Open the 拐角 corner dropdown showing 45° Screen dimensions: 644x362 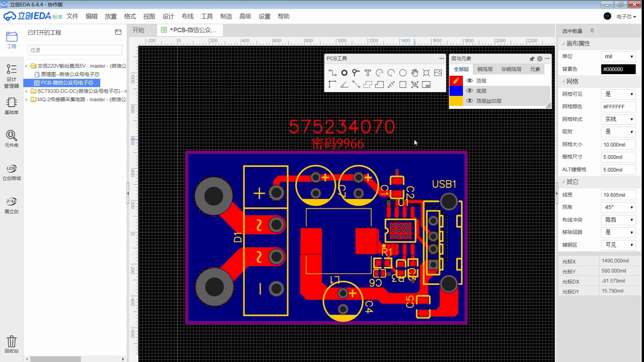[618, 207]
